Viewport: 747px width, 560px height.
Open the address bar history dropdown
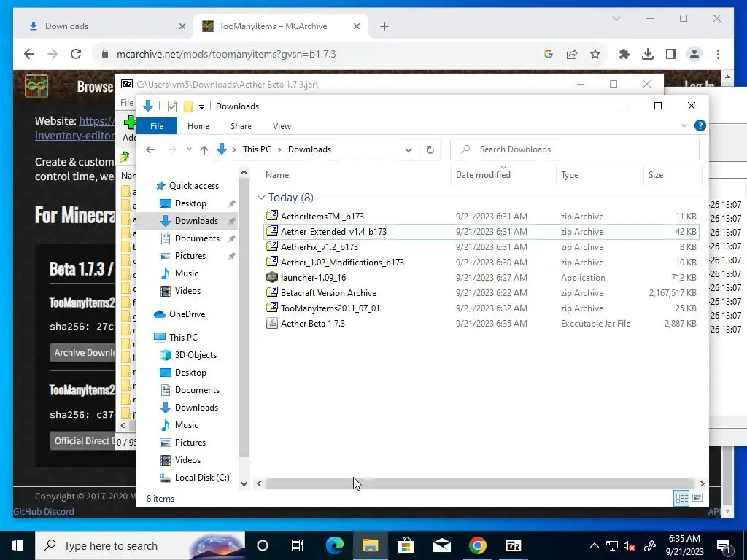pyautogui.click(x=409, y=149)
